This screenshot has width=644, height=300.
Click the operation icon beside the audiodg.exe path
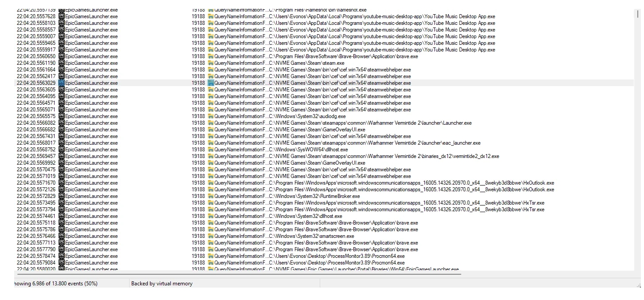click(x=211, y=116)
